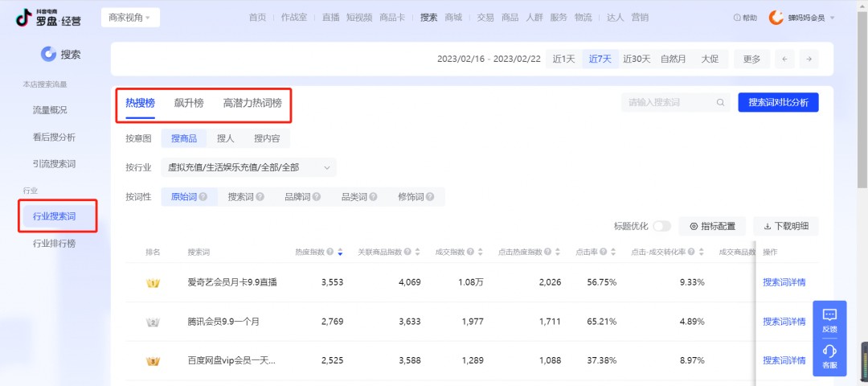Image resolution: width=868 pixels, height=386 pixels.
Task: Open 作战室 in top navigation
Action: click(294, 18)
